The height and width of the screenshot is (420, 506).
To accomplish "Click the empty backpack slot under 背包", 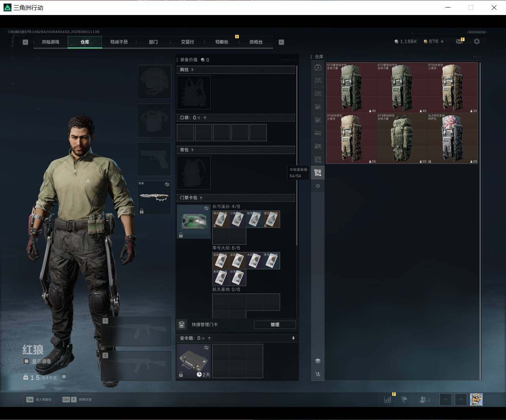I will [x=194, y=173].
